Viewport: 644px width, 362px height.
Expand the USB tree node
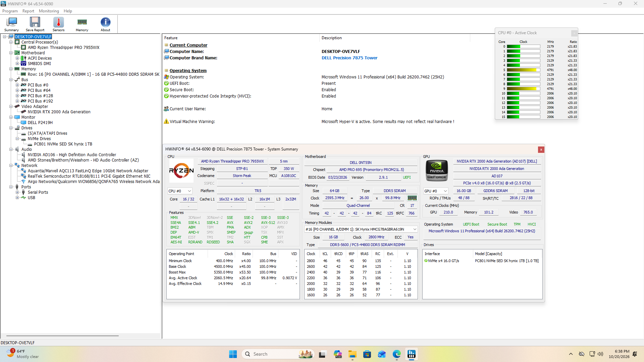point(17,198)
